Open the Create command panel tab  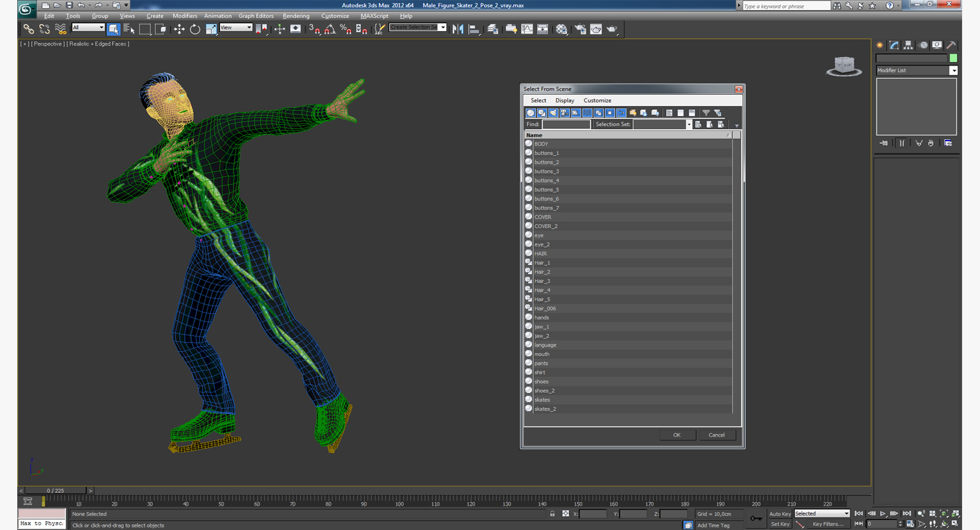880,45
